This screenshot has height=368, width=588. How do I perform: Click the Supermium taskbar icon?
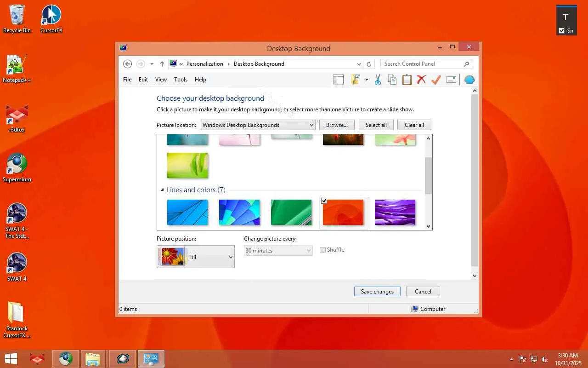pyautogui.click(x=65, y=359)
